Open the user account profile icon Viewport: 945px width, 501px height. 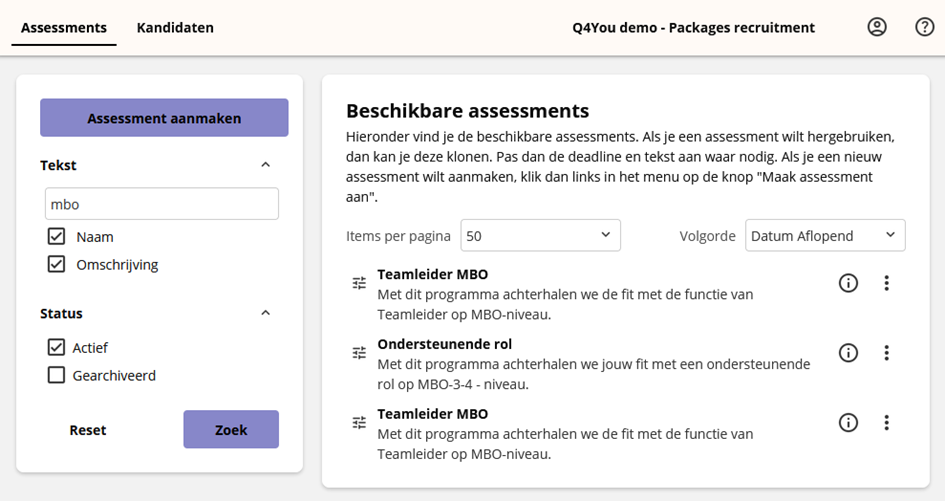point(877,27)
